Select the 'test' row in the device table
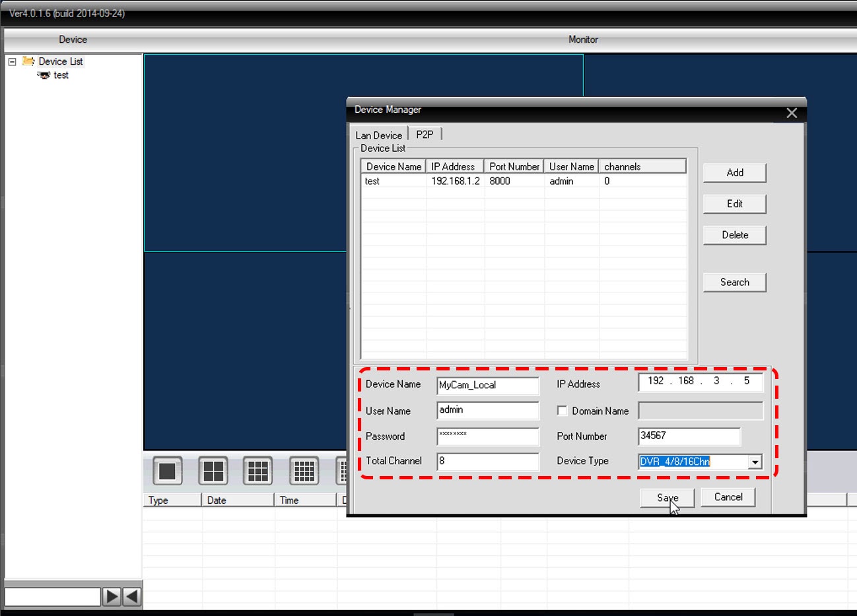Viewport: 857px width, 616px height. pyautogui.click(x=462, y=181)
